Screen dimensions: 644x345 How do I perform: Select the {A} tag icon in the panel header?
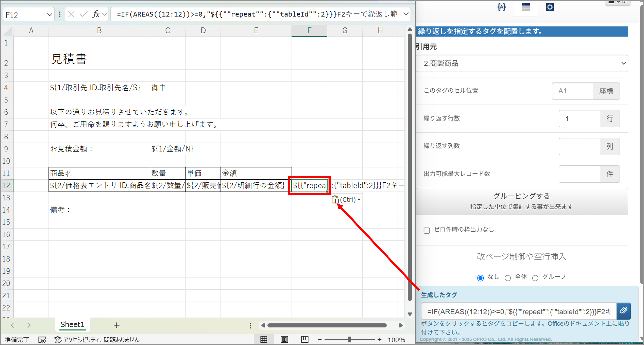502,7
